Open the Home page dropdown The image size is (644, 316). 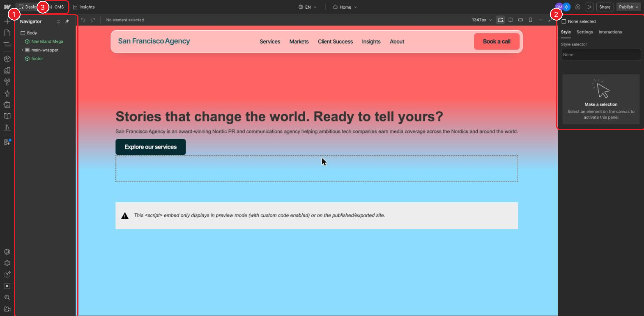click(345, 7)
